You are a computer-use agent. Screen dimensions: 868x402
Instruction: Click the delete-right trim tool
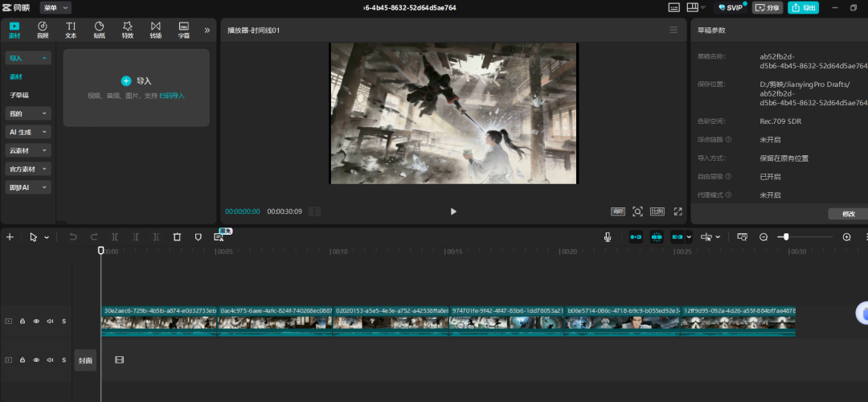click(x=156, y=237)
